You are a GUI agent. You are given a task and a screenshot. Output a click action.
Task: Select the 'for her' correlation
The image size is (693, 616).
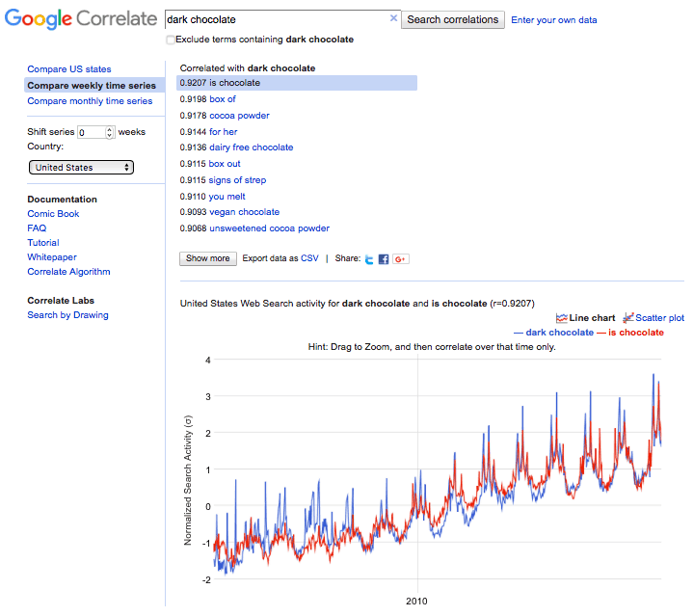coord(224,132)
